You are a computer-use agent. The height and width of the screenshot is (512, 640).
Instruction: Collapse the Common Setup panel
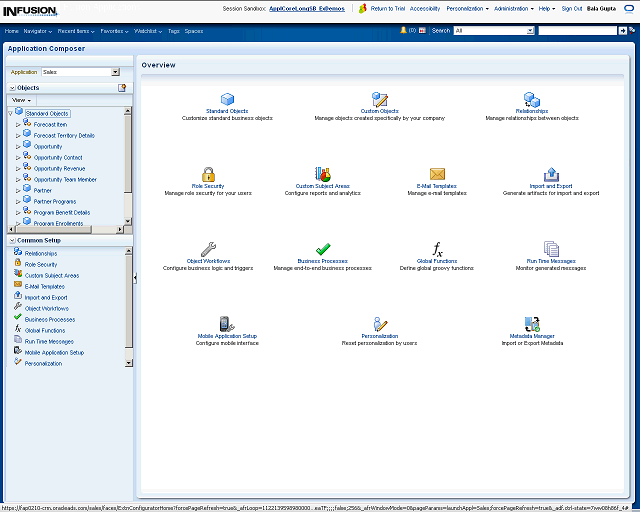11,241
